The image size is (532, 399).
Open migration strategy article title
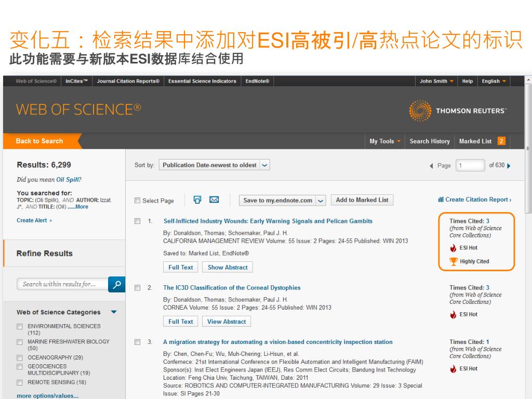point(278,342)
